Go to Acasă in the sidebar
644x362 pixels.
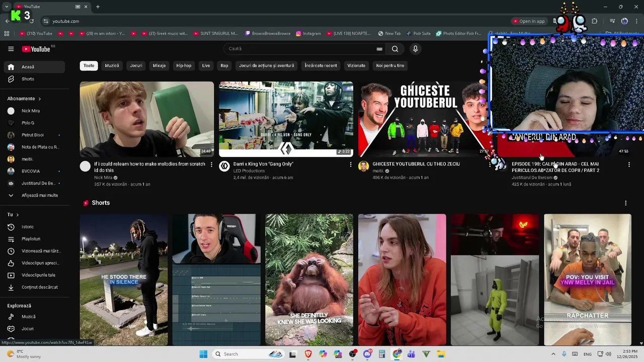[34, 67]
